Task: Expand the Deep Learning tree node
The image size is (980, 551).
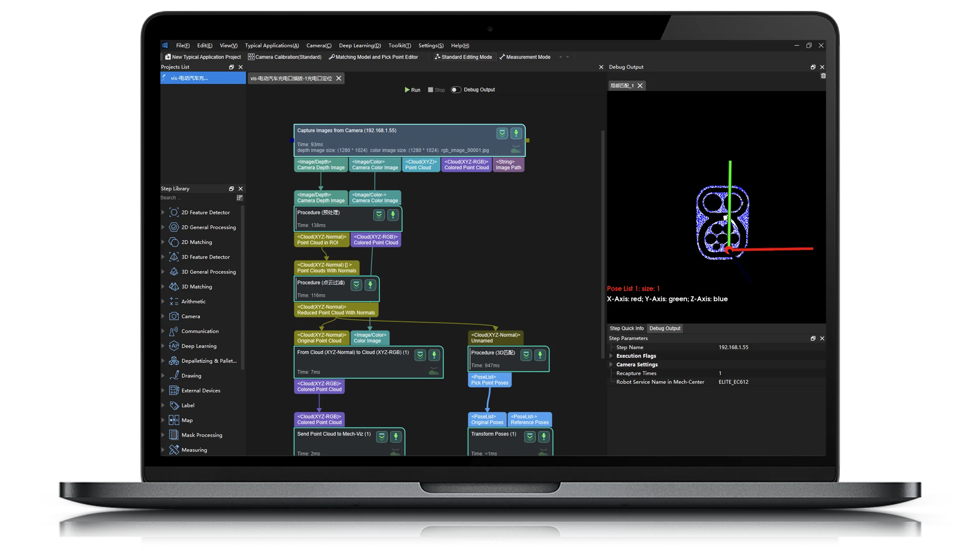Action: [x=163, y=346]
